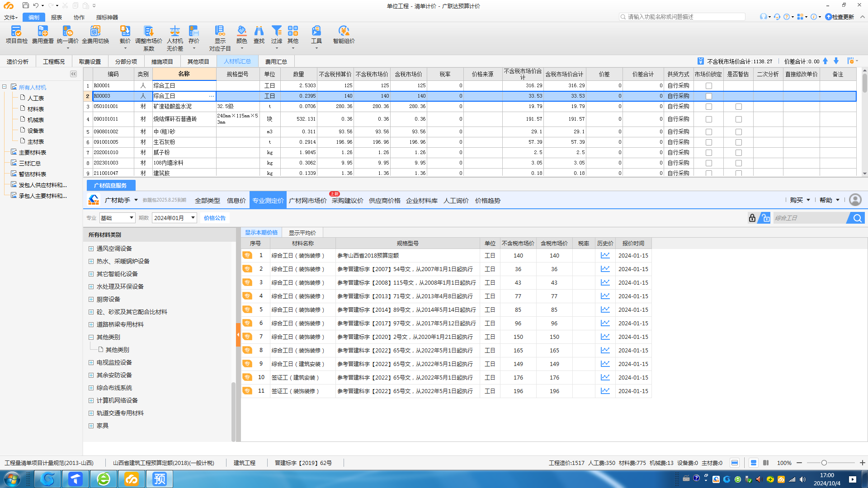Click the user avatar icon in 广材助手 bar
This screenshot has height=488, width=868.
(x=855, y=200)
